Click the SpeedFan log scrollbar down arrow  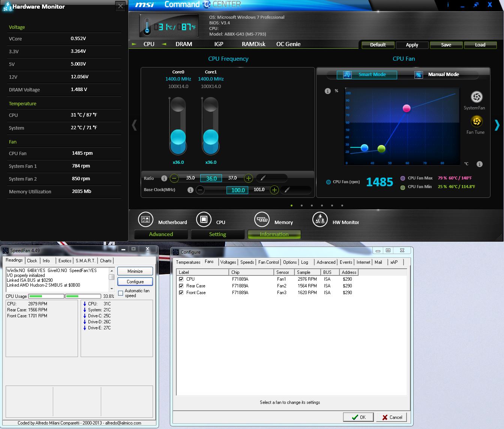(112, 289)
